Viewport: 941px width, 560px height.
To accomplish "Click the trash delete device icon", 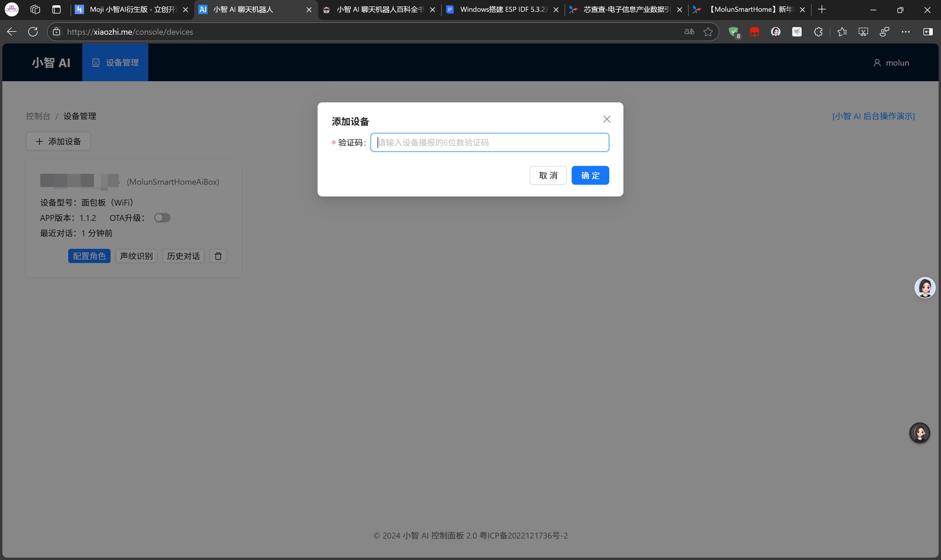I will tap(218, 256).
